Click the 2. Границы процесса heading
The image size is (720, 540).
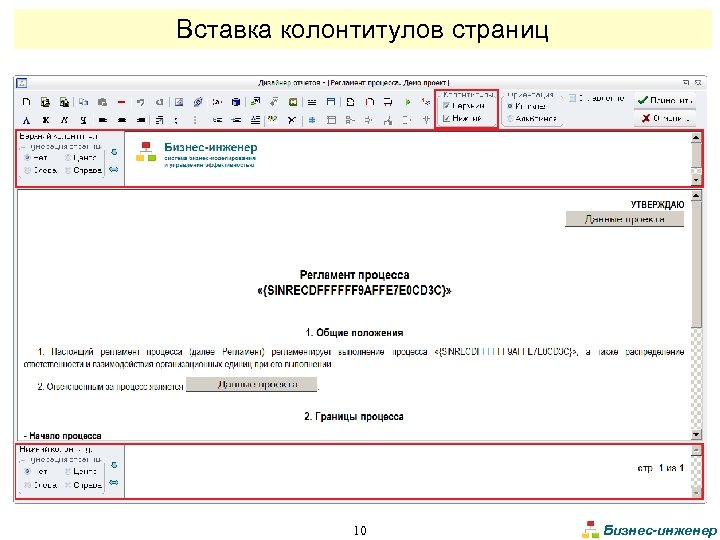[x=354, y=416]
